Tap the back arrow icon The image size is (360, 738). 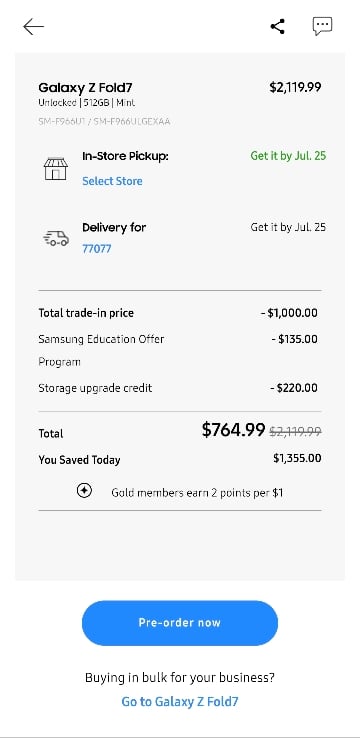pyautogui.click(x=33, y=27)
